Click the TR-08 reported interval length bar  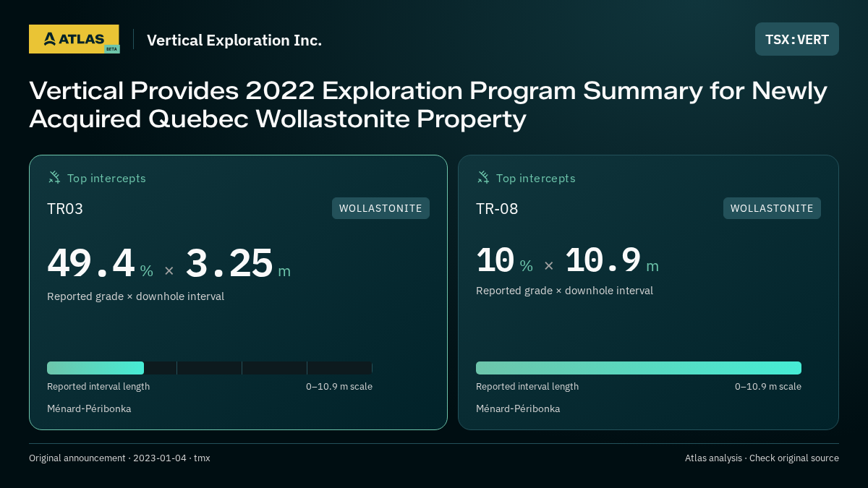(639, 368)
